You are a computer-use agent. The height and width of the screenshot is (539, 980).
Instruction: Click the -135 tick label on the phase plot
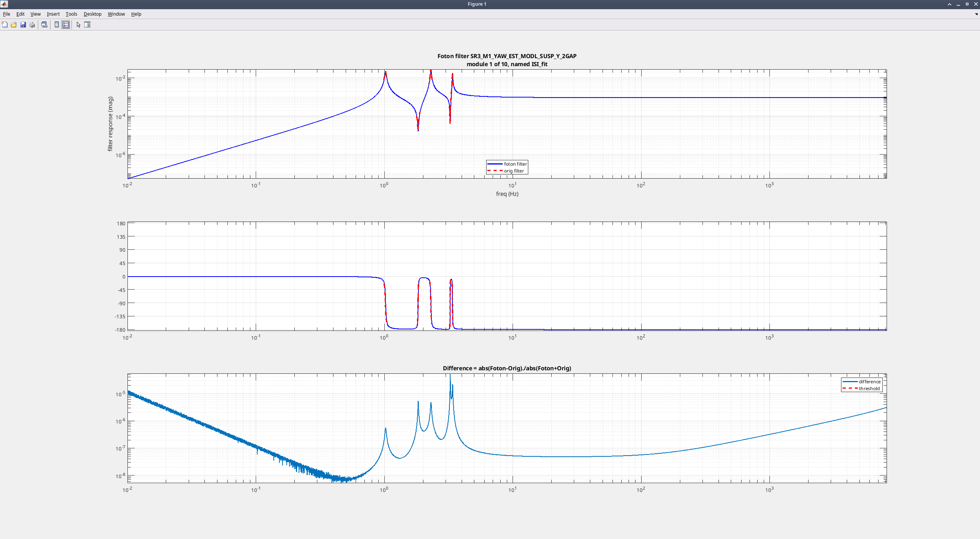pos(120,316)
